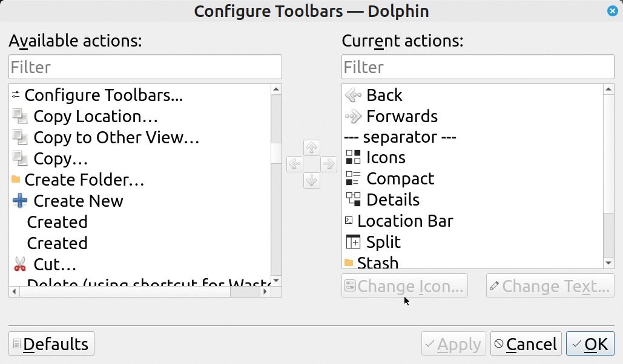The width and height of the screenshot is (623, 364).
Task: Select the Back arrow icon in current actions
Action: click(353, 96)
